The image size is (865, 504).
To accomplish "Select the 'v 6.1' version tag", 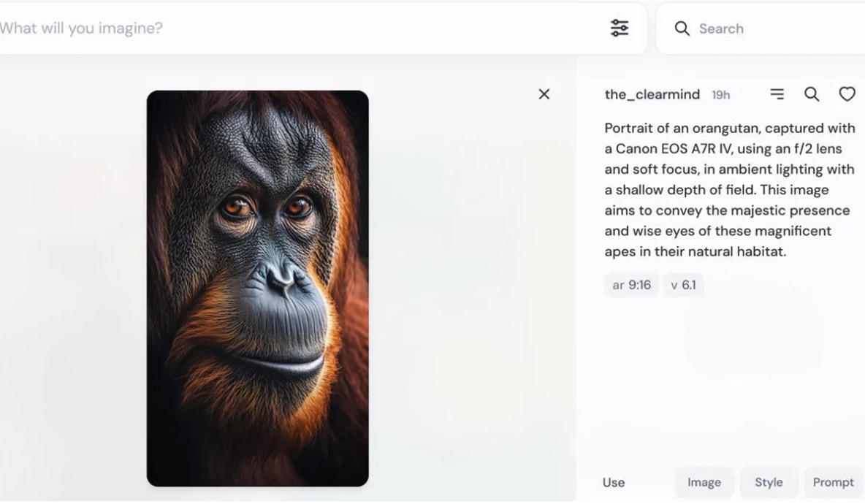I will [x=683, y=285].
